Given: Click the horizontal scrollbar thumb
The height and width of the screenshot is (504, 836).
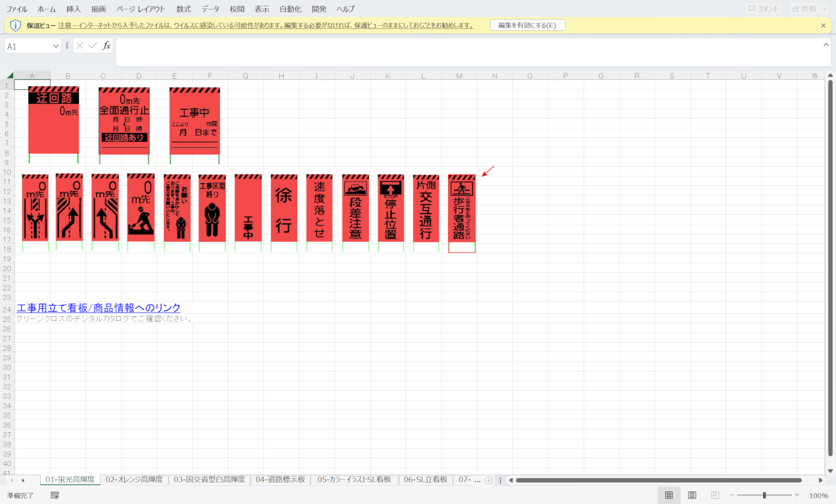Looking at the screenshot, I should coord(658,480).
